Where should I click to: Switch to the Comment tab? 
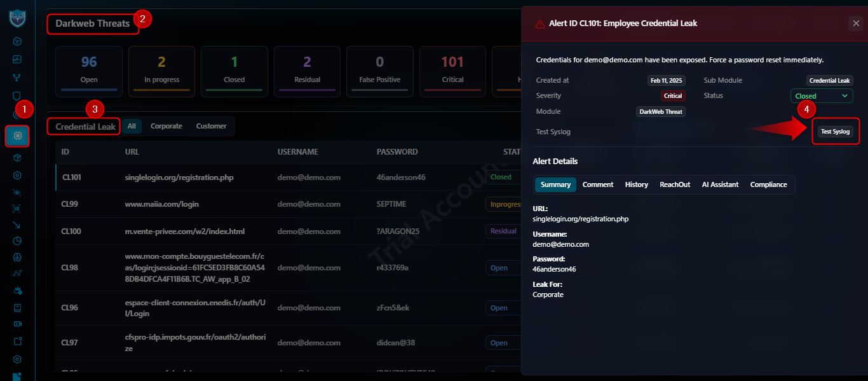598,184
